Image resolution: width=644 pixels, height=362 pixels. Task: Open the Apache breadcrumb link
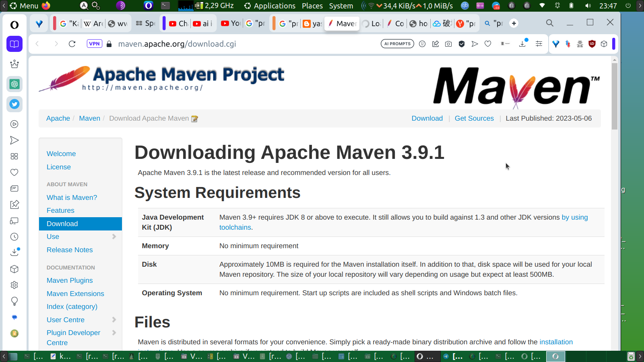[58, 118]
